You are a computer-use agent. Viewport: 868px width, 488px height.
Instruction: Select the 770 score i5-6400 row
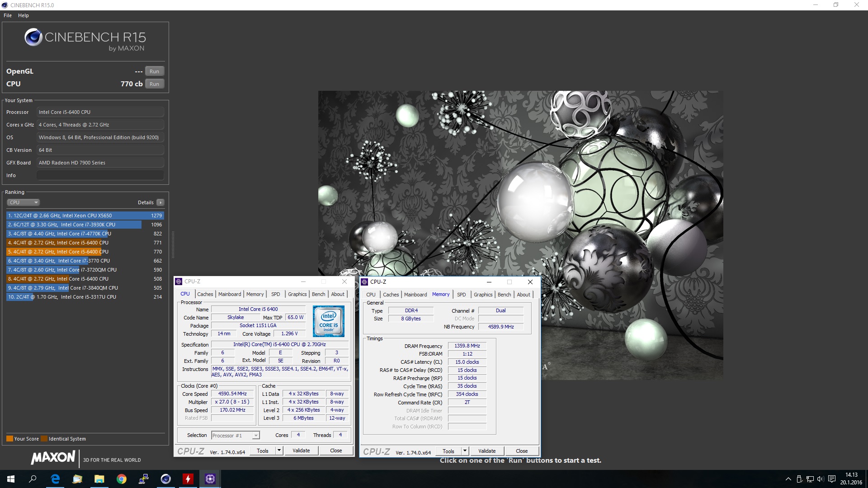click(85, 252)
